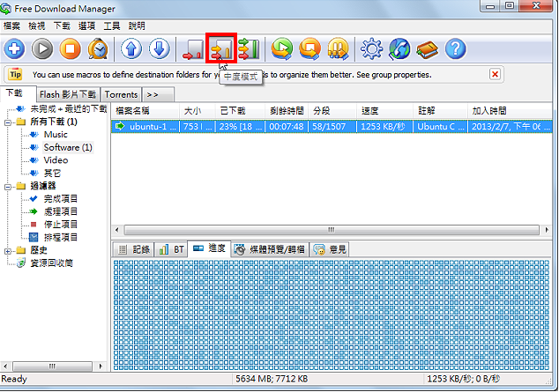Image resolution: width=559 pixels, height=392 pixels.
Task: Open the 媒體預覽/轉檔 tab
Action: (x=270, y=249)
